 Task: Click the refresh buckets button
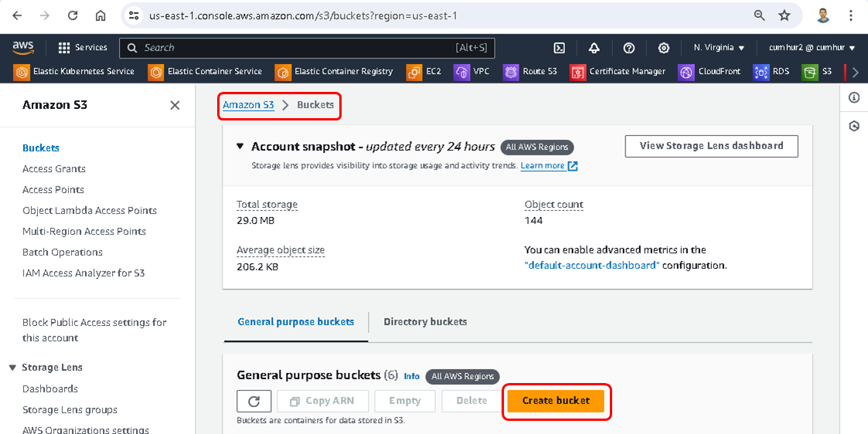[x=254, y=401]
